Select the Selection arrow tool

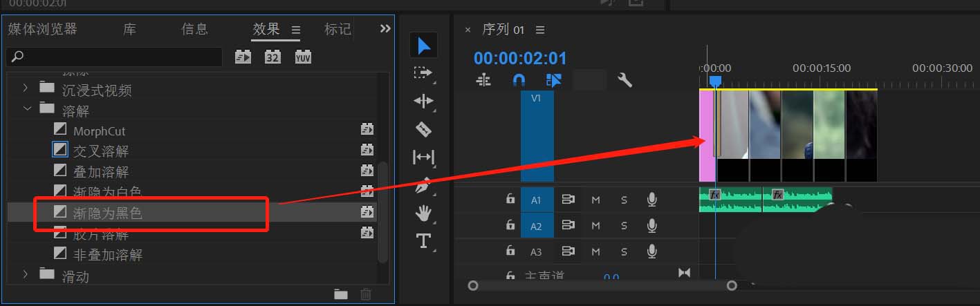click(423, 46)
